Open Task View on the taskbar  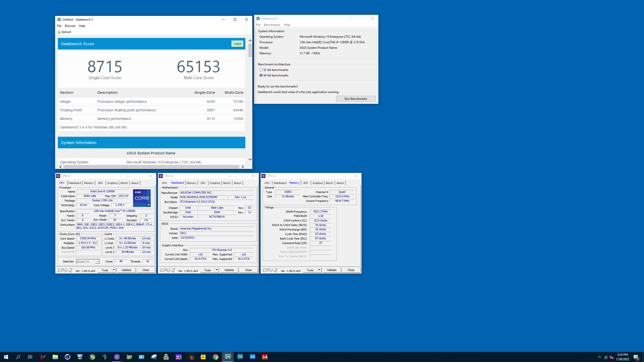click(30, 357)
